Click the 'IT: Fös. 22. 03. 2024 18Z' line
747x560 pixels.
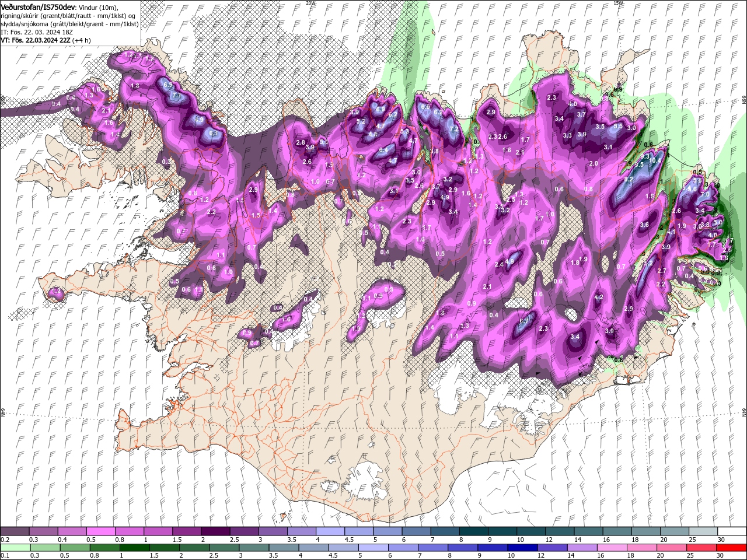pos(36,32)
